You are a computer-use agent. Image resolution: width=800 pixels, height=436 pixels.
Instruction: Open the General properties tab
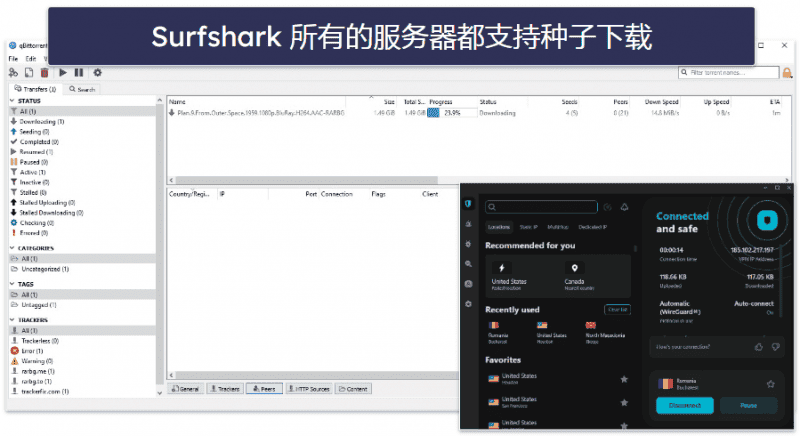coord(185,389)
